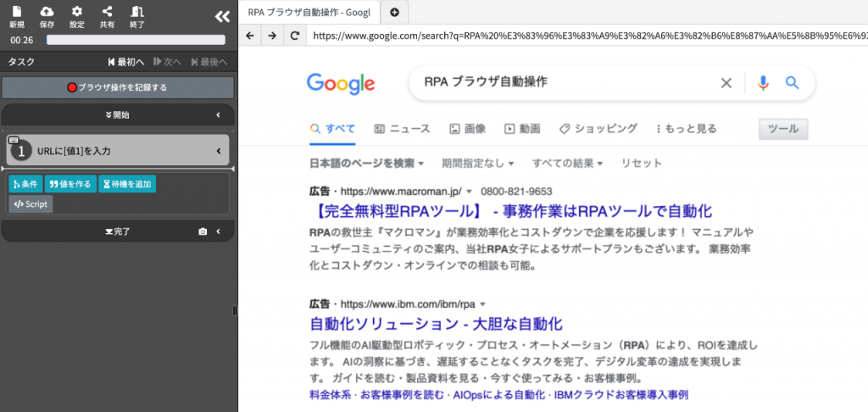This screenshot has width=868, height=412.
Task: Click the タスク panel label
Action: 21,62
